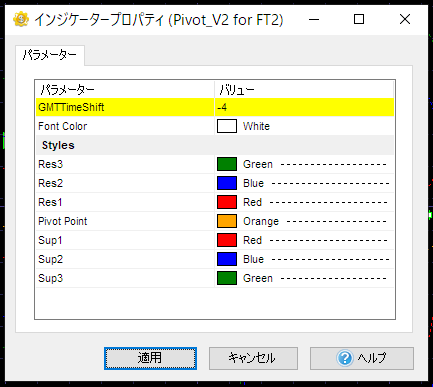Image resolution: width=433 pixels, height=387 pixels.
Task: Click the gear icon in the title bar
Action: point(21,19)
